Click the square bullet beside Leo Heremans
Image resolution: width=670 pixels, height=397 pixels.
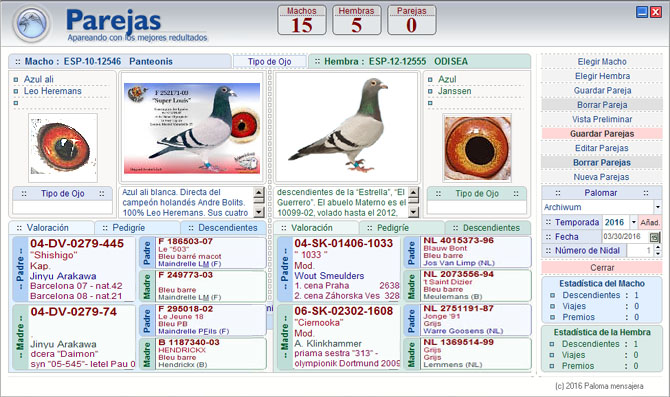point(16,91)
